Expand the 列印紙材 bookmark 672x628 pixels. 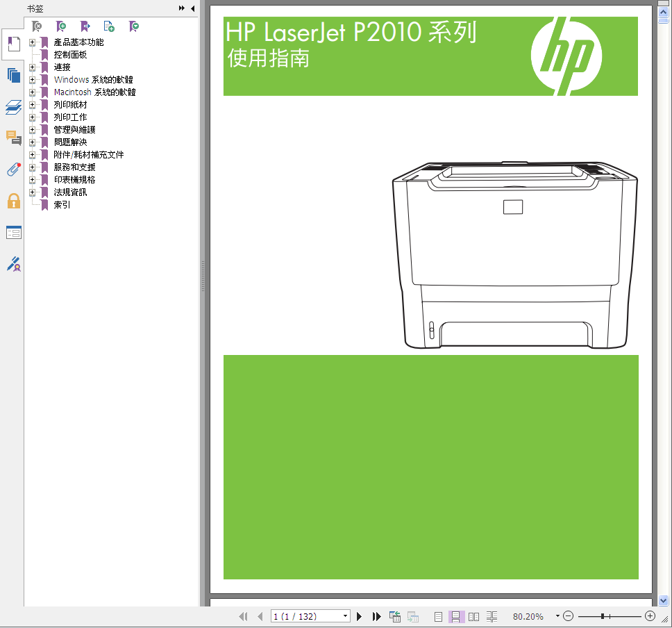click(x=32, y=105)
